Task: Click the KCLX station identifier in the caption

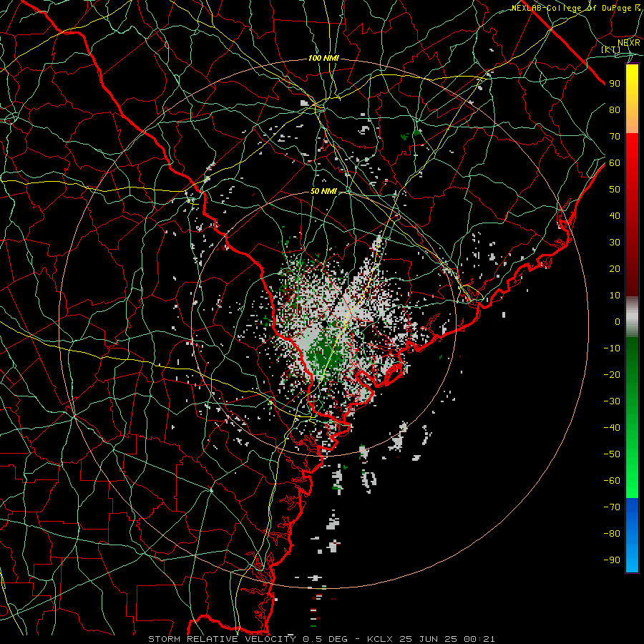Action: click(x=380, y=639)
